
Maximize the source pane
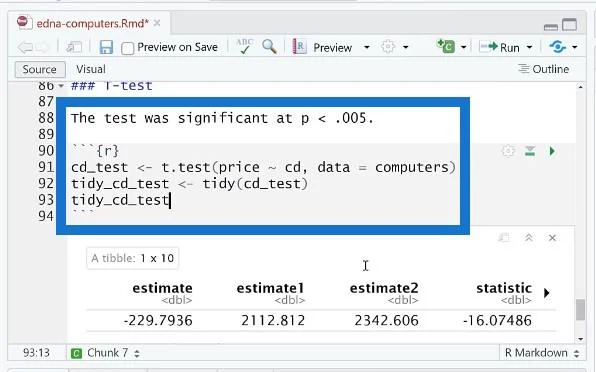point(569,25)
